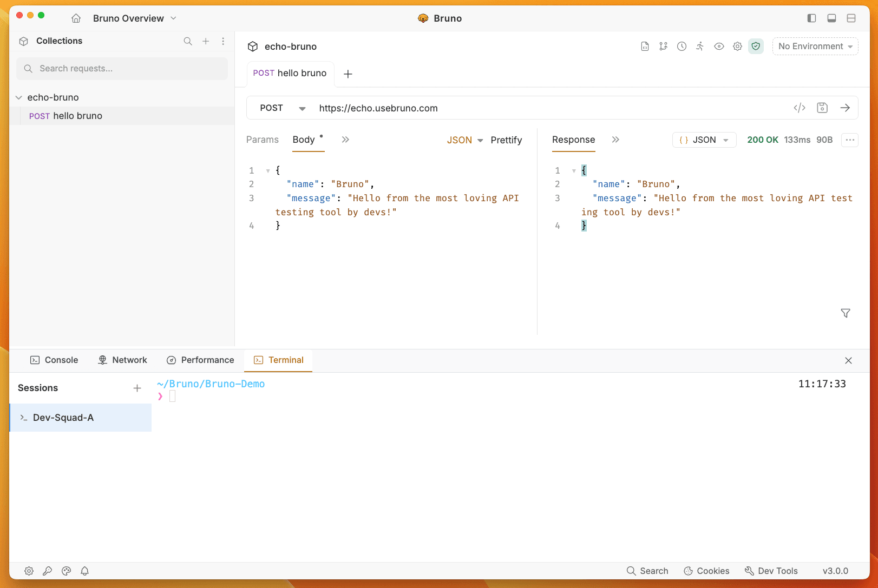Image resolution: width=878 pixels, height=588 pixels.
Task: Click the notifications bell icon
Action: [x=85, y=571]
